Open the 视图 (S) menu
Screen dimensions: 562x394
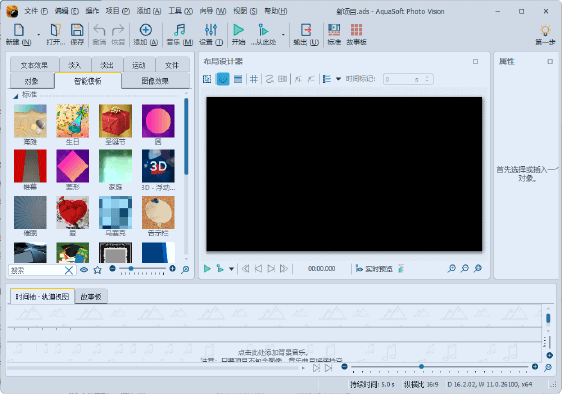pos(245,11)
